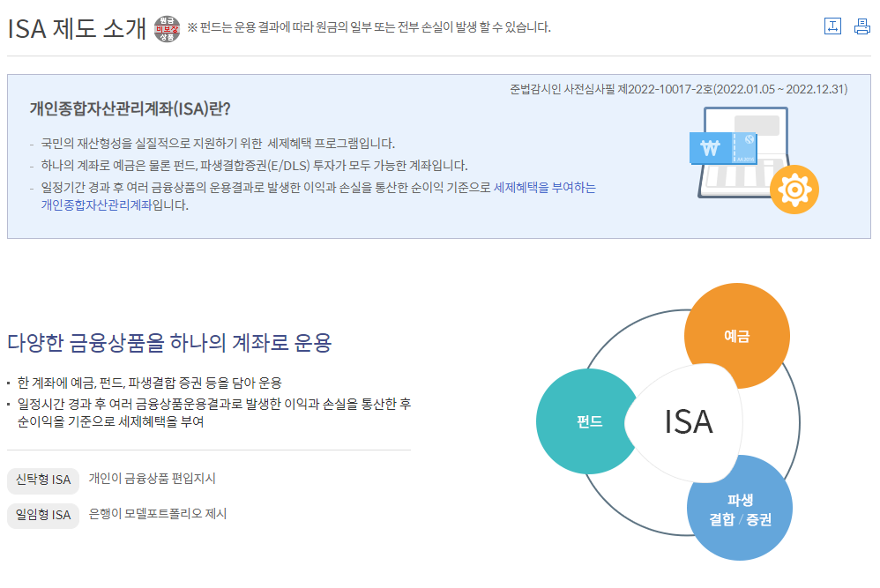Screen dimensions: 880x588
Task: Click the 원금 비보장 상품 badge
Action: pyautogui.click(x=167, y=28)
